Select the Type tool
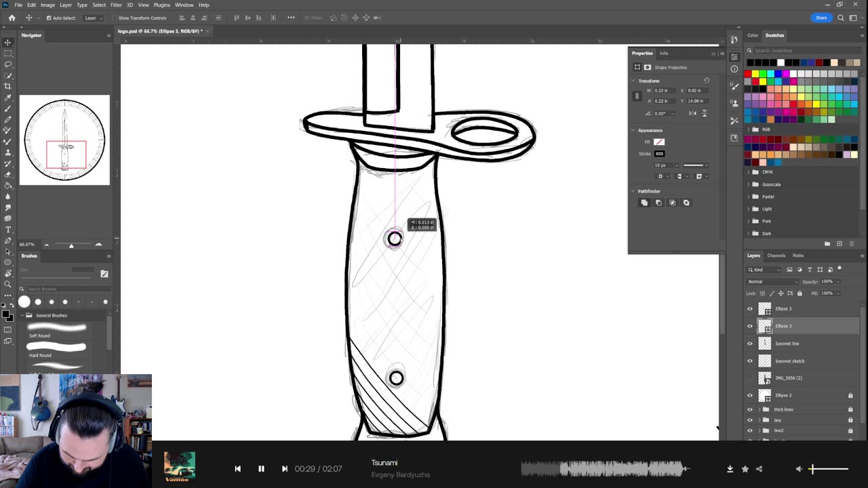 pos(8,229)
